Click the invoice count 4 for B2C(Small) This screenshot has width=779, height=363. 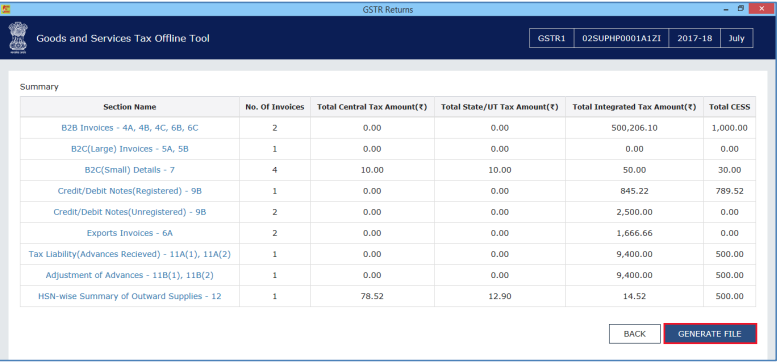[275, 170]
